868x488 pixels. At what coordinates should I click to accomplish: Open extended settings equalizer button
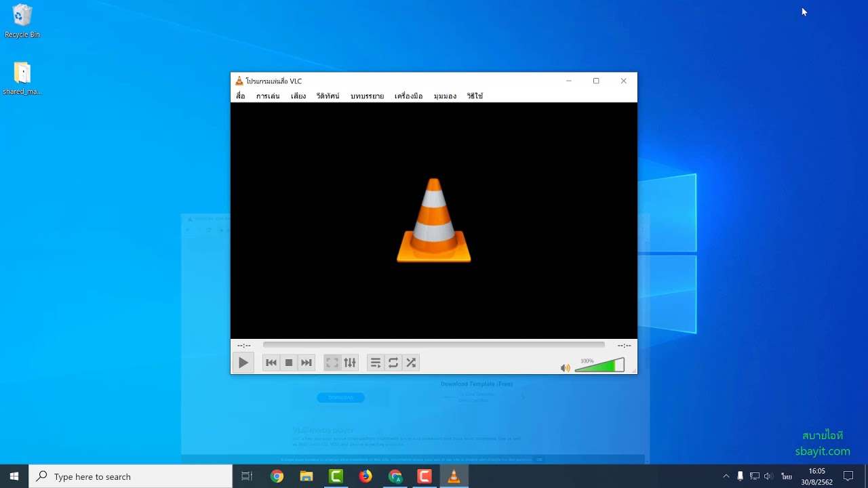(x=350, y=363)
